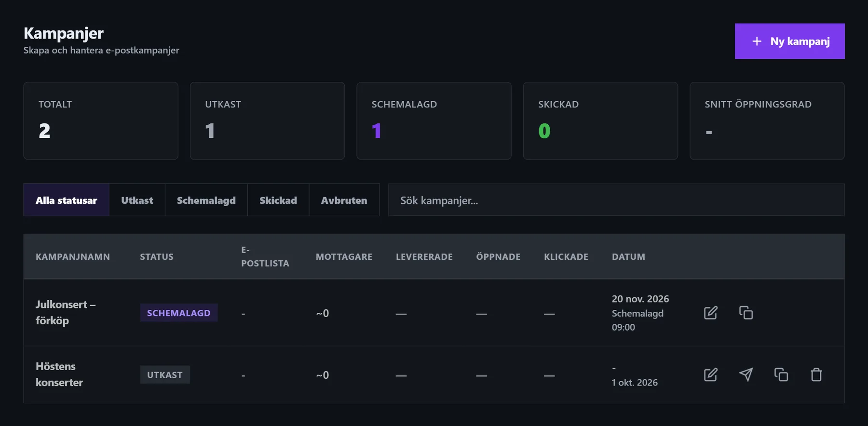This screenshot has width=868, height=426.
Task: Click the Kampanjer page heading
Action: [x=64, y=33]
